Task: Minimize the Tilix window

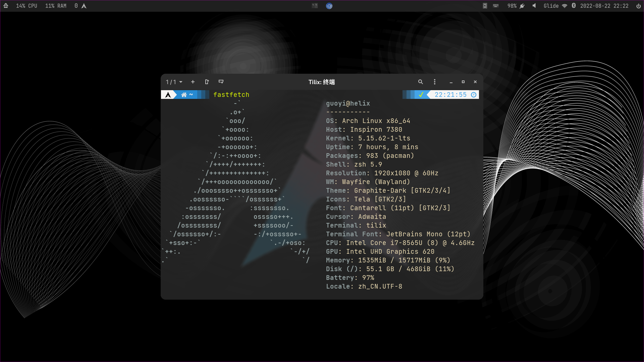Action: coord(451,82)
